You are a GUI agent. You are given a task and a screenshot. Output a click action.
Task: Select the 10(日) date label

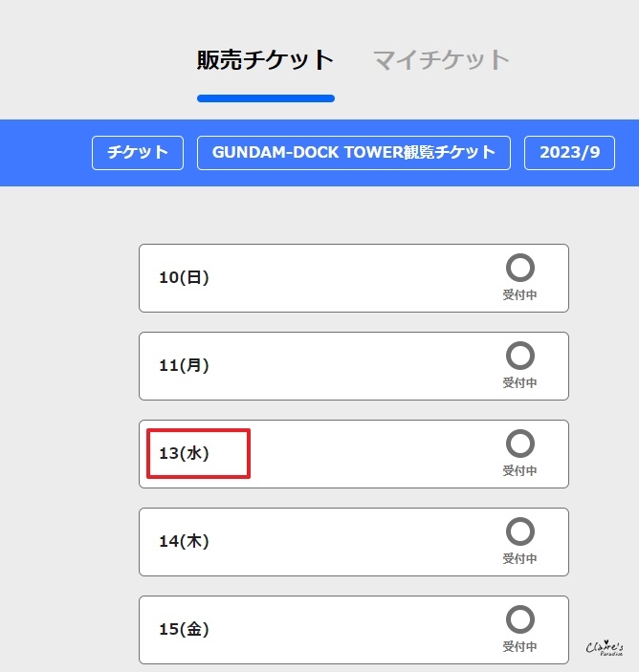(x=184, y=278)
